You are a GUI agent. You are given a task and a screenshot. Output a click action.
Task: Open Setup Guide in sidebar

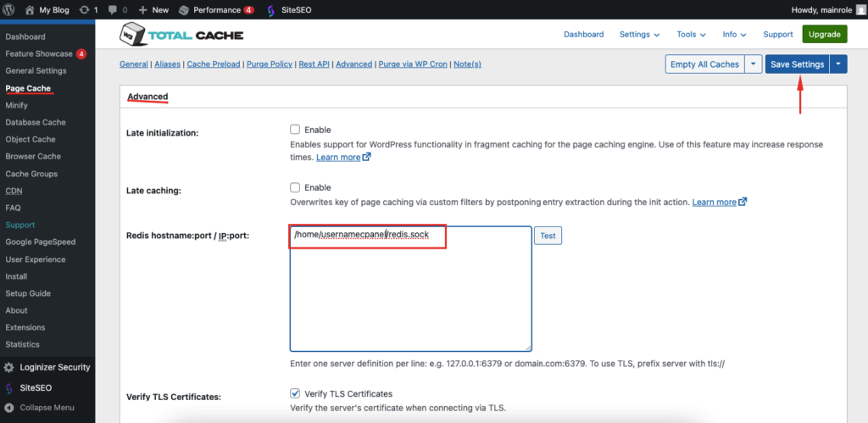point(28,293)
